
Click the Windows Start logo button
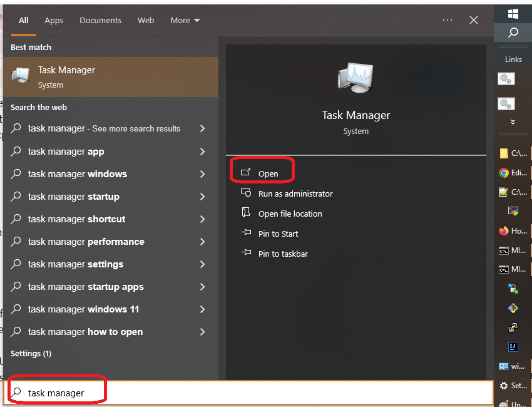(x=513, y=14)
